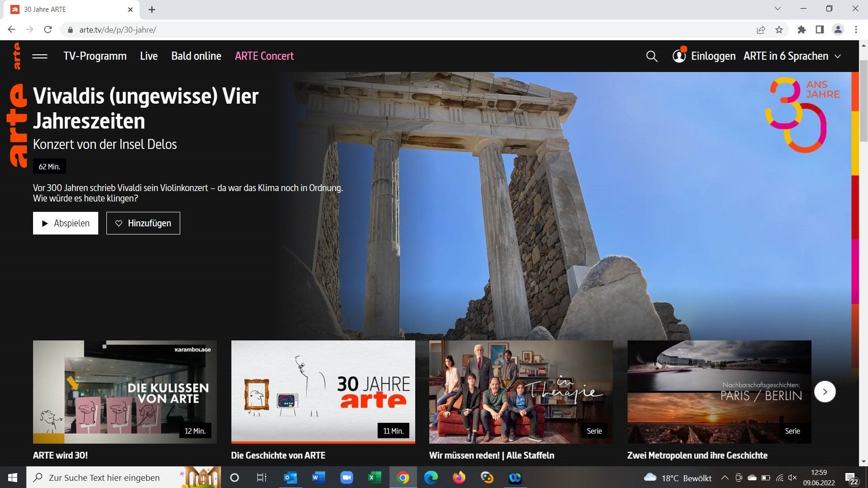Open Die Kulissen von ARTE thumbnail
868x488 pixels.
(125, 392)
